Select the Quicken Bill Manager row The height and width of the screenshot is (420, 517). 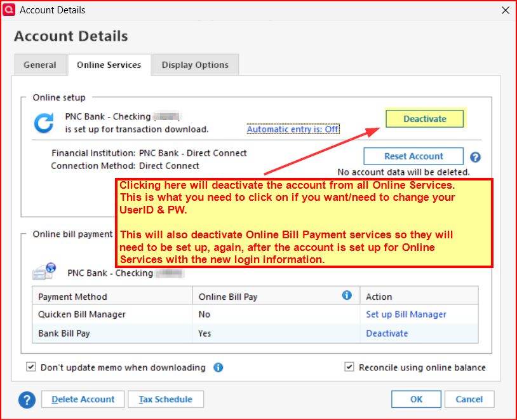point(255,314)
